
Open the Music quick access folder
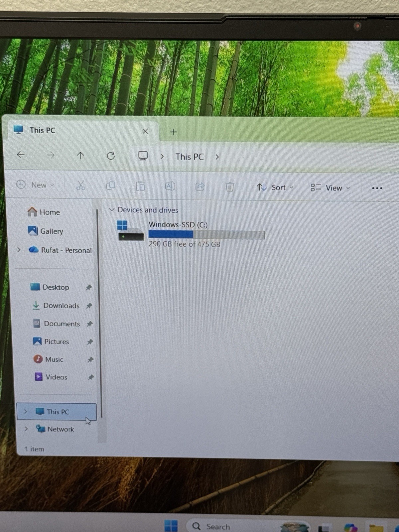[48, 359]
